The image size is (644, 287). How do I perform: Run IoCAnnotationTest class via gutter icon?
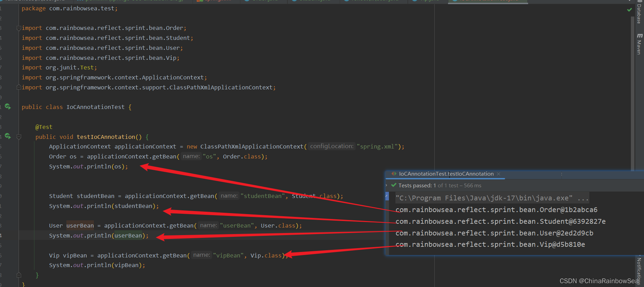8,107
